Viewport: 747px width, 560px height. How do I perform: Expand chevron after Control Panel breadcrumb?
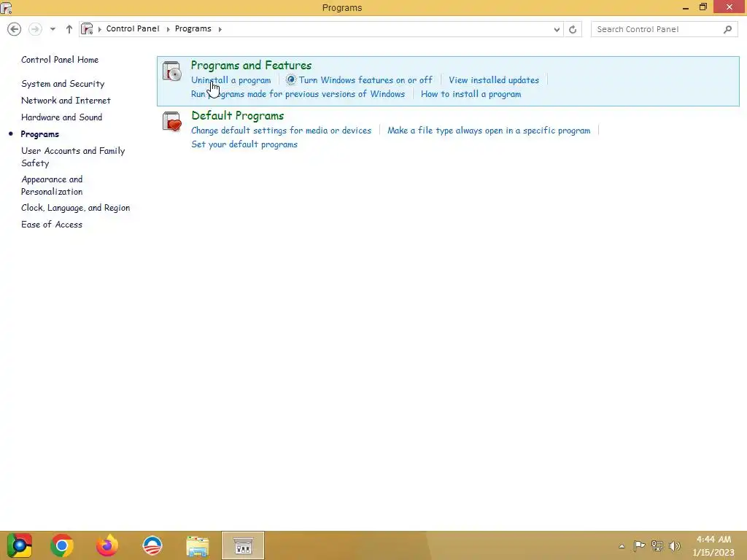[168, 29]
